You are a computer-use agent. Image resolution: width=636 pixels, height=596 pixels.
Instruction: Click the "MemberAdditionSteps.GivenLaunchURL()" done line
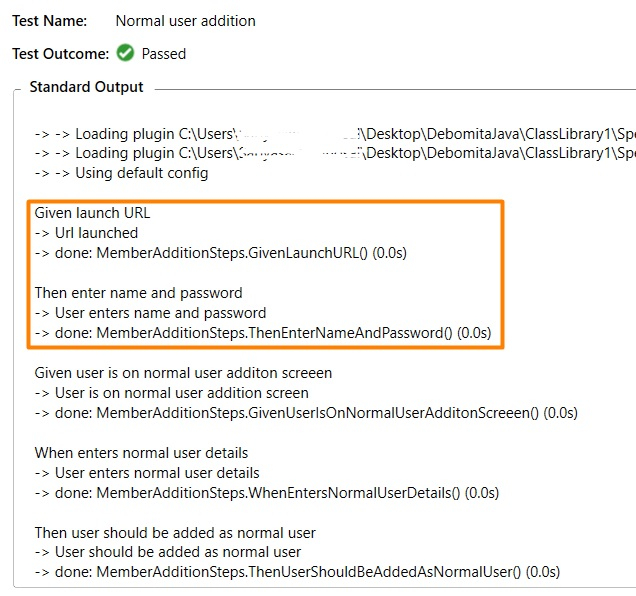(220, 253)
